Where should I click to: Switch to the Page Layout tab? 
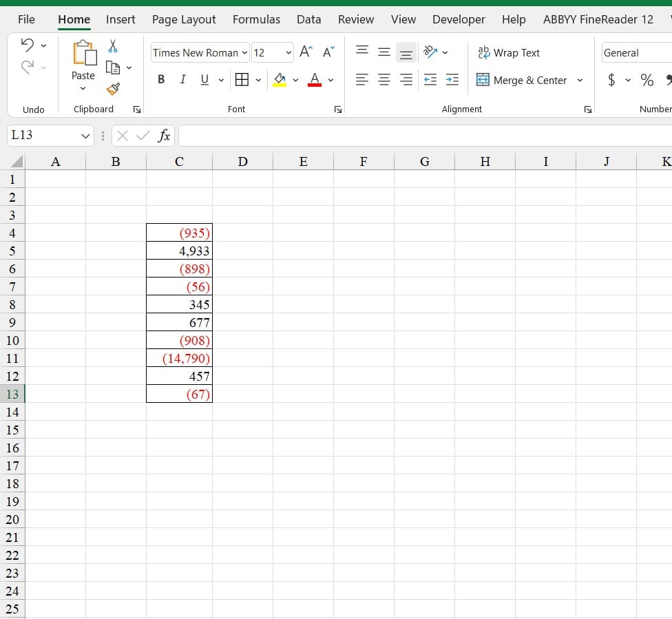tap(184, 19)
